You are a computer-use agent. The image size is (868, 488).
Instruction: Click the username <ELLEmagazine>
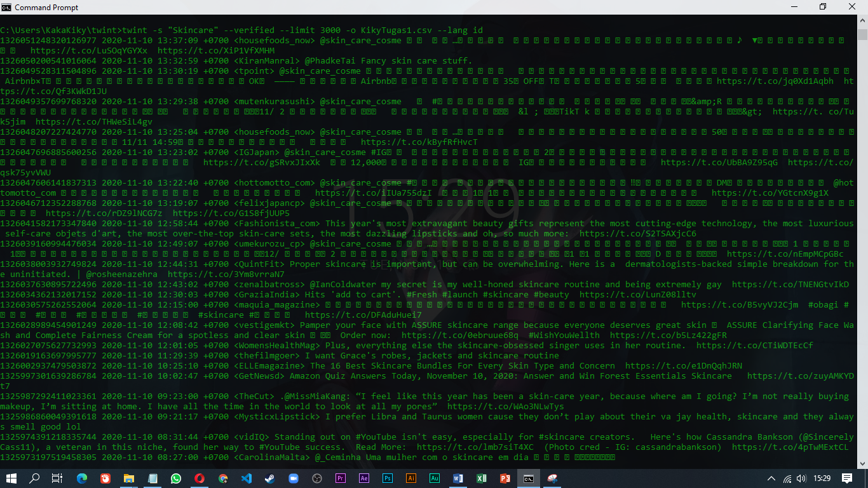click(x=269, y=366)
